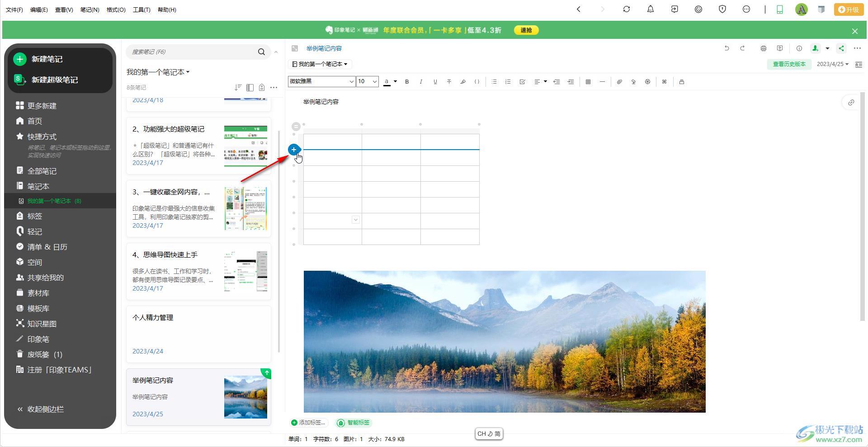The height and width of the screenshot is (447, 868).
Task: Expand the collaborator dropdown arrow
Action: click(827, 48)
